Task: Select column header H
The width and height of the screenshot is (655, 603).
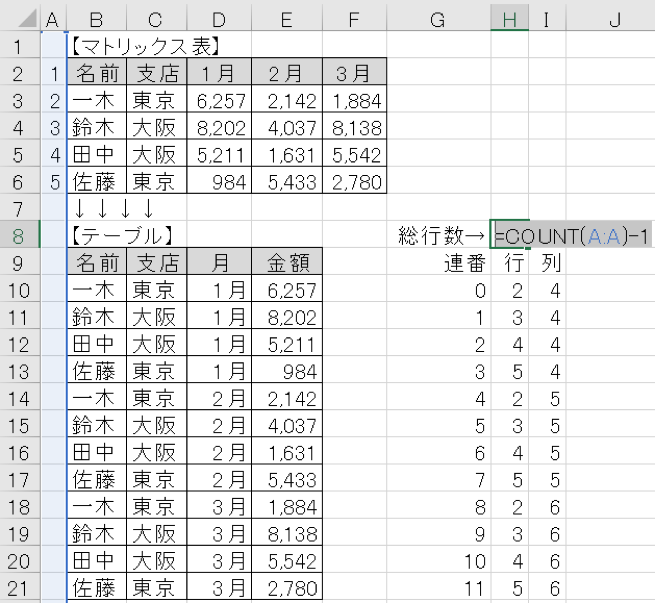Action: pyautogui.click(x=509, y=19)
